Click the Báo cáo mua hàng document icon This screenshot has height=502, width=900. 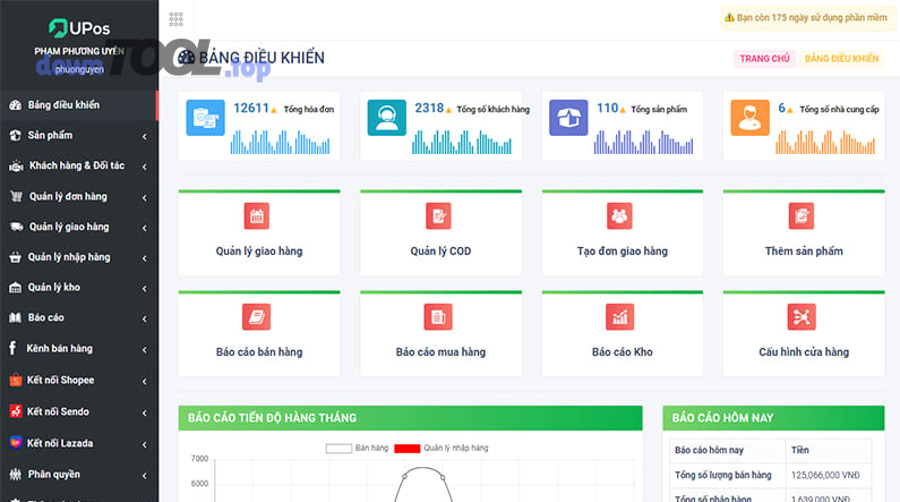coord(439,317)
